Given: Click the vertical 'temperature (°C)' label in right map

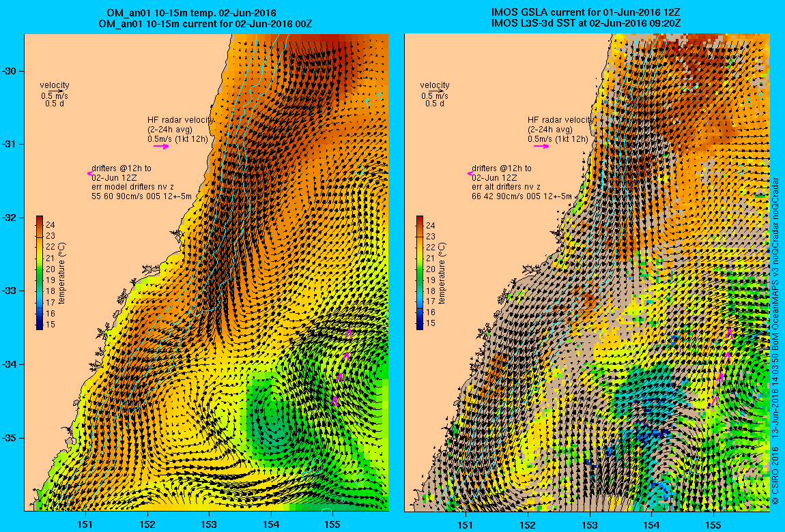Looking at the screenshot, I should [x=442, y=274].
